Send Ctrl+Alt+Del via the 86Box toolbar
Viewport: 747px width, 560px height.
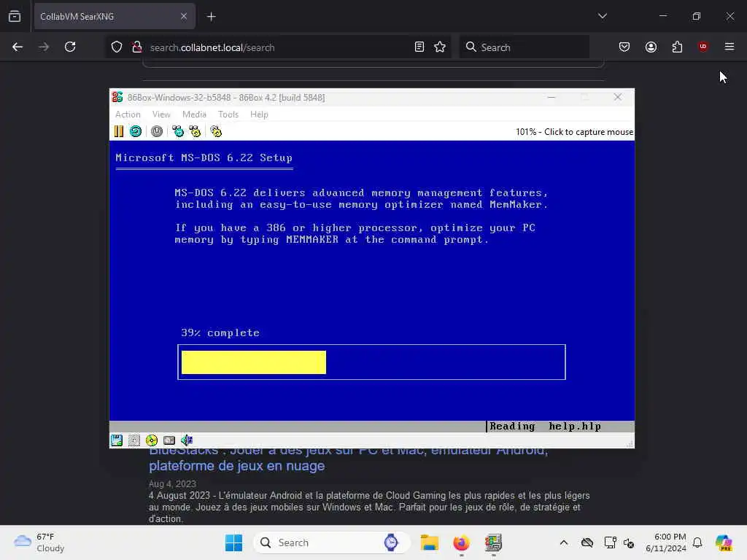178,131
